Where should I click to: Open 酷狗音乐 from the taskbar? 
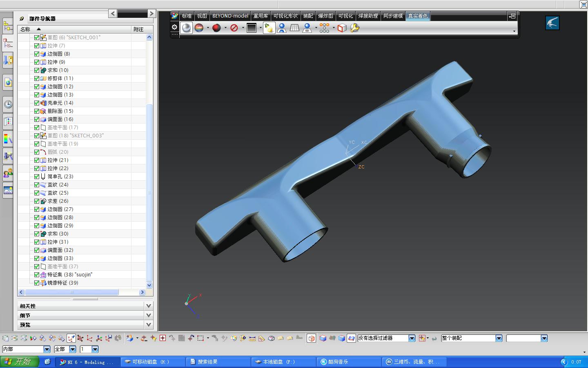[349, 362]
